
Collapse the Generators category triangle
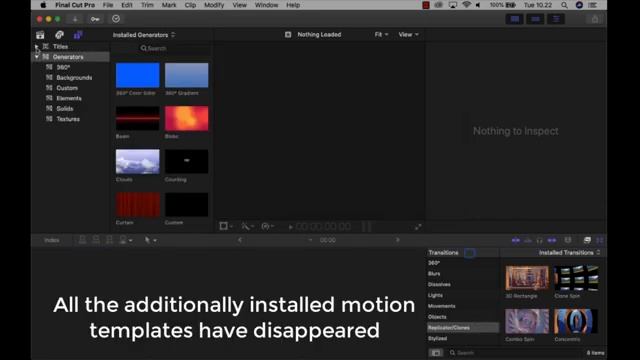pyautogui.click(x=36, y=57)
